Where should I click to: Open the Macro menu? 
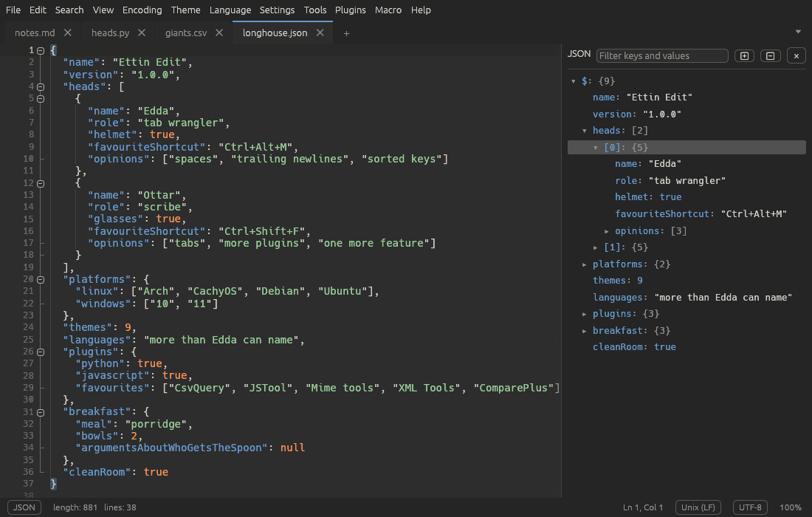tap(388, 10)
